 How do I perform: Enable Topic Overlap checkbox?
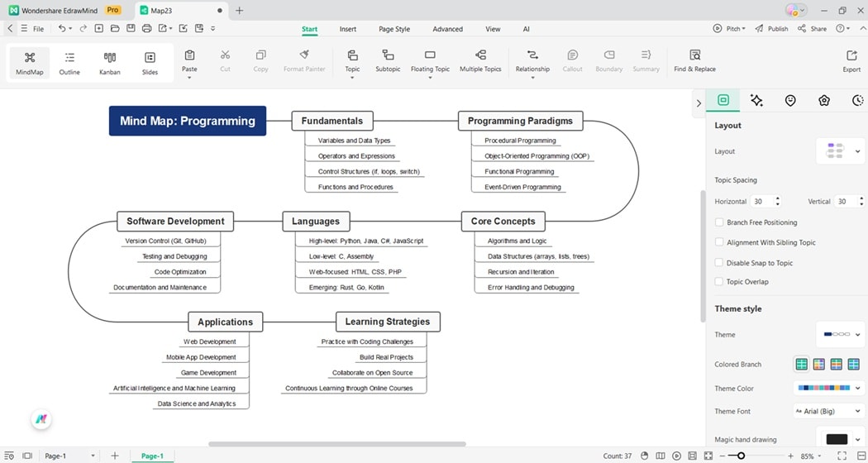pos(719,281)
